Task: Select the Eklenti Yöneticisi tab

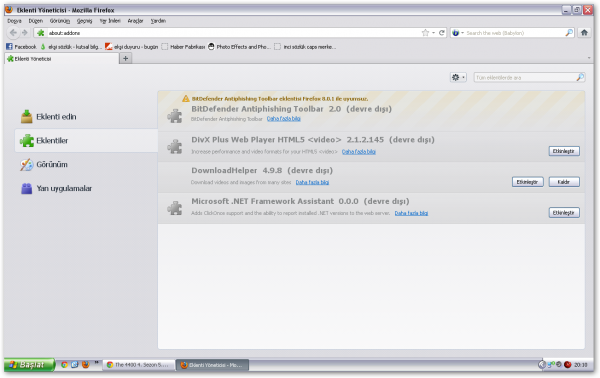Action: click(x=61, y=59)
